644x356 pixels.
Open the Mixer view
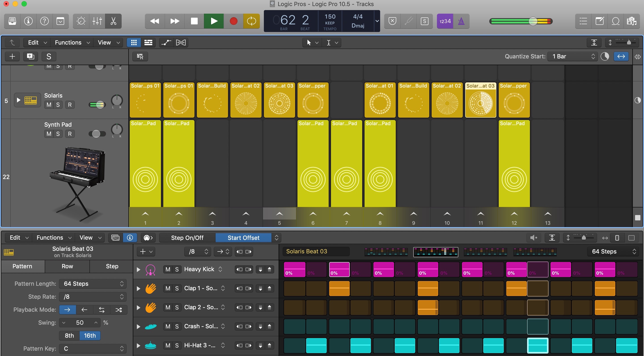(97, 21)
